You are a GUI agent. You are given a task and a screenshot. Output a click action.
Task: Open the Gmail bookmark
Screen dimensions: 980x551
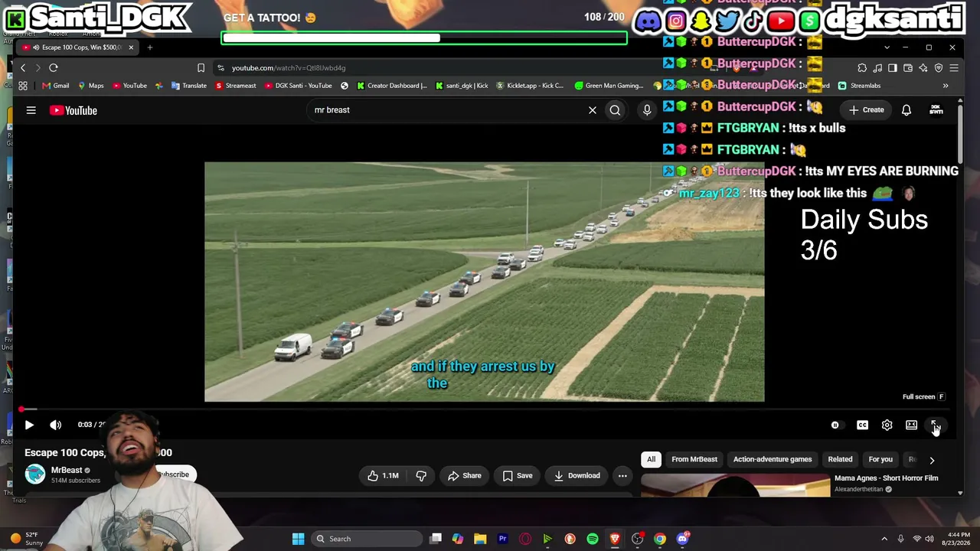click(x=56, y=86)
